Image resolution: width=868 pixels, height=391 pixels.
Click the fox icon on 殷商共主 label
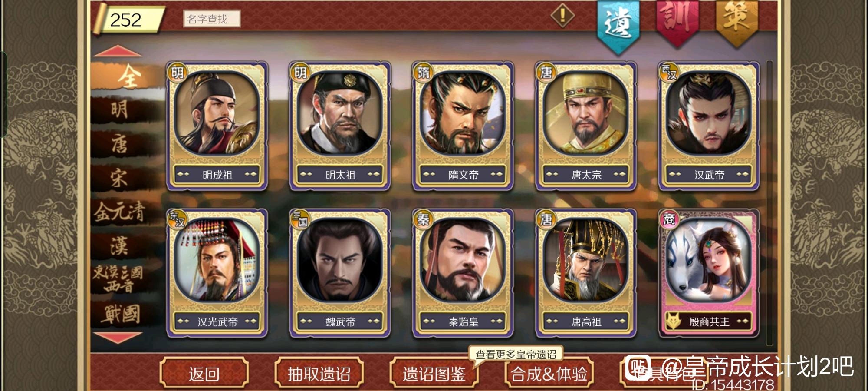point(673,321)
